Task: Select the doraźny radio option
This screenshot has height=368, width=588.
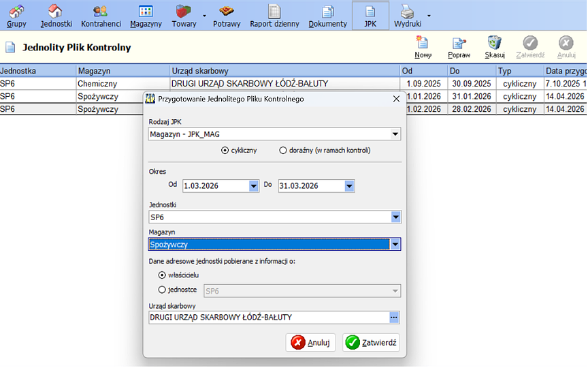Action: point(283,151)
